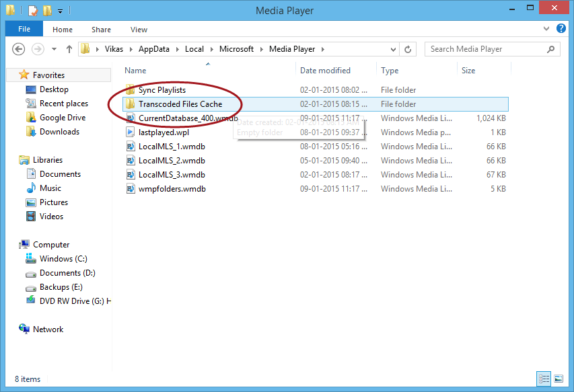
Task: Click the Forward navigation arrow
Action: pyautogui.click(x=38, y=49)
